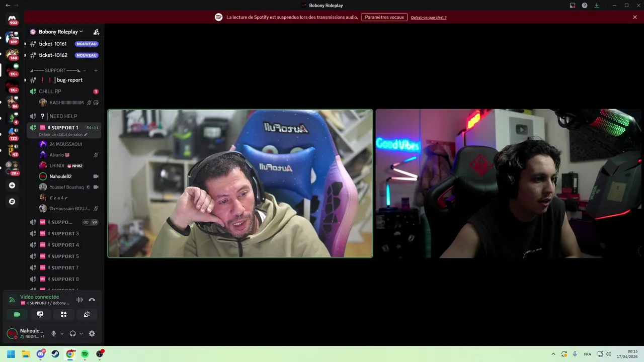Open the ticket-10162 channel

click(x=64, y=55)
